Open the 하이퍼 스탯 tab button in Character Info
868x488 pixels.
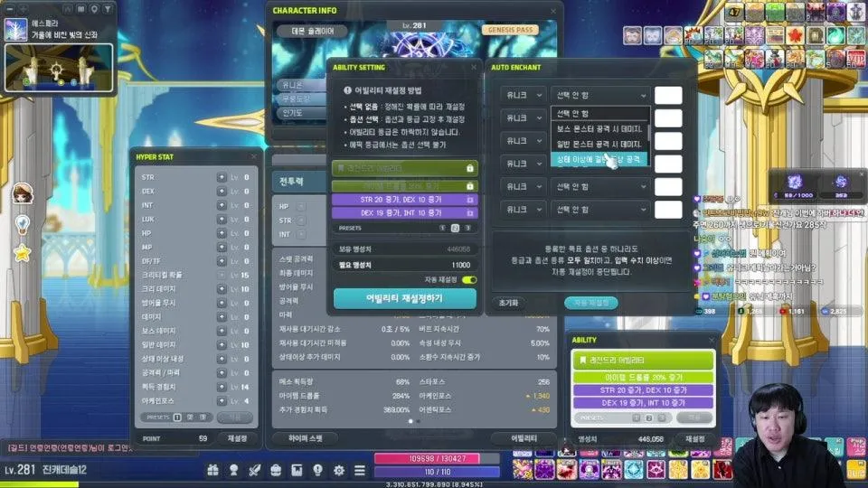pyautogui.click(x=306, y=438)
